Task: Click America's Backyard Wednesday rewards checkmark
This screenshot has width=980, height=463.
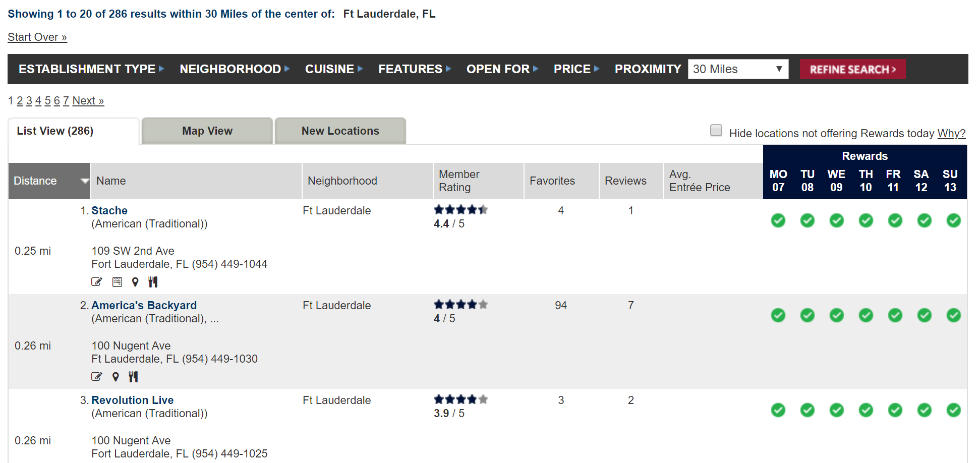Action: tap(837, 315)
